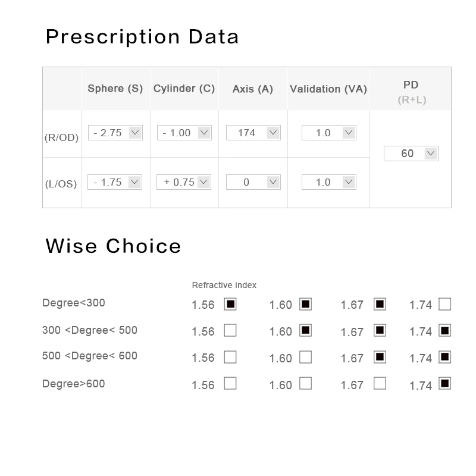The width and height of the screenshot is (476, 476).
Task: Check 1.74 index for Degree<300
Action: pyautogui.click(x=444, y=304)
